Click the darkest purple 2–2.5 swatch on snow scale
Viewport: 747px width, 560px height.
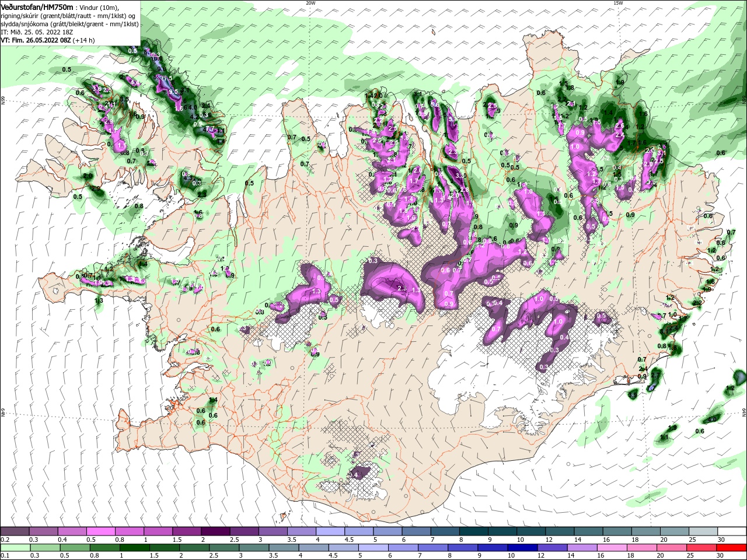[x=215, y=531]
